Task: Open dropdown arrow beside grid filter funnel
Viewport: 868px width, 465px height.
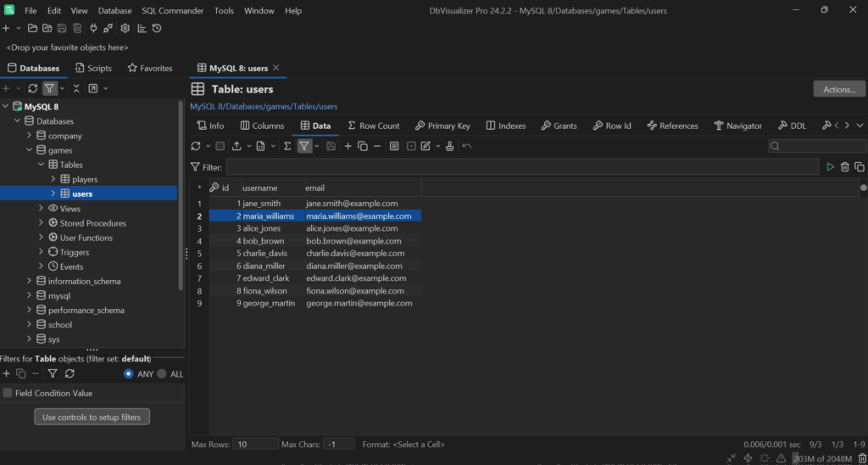Action: 317,146
